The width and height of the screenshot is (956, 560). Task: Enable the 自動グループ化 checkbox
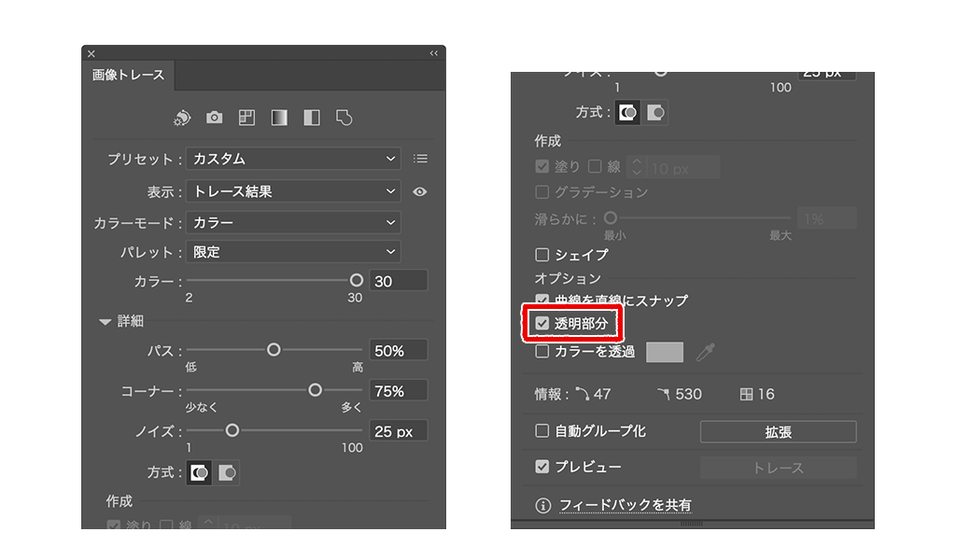(x=542, y=431)
